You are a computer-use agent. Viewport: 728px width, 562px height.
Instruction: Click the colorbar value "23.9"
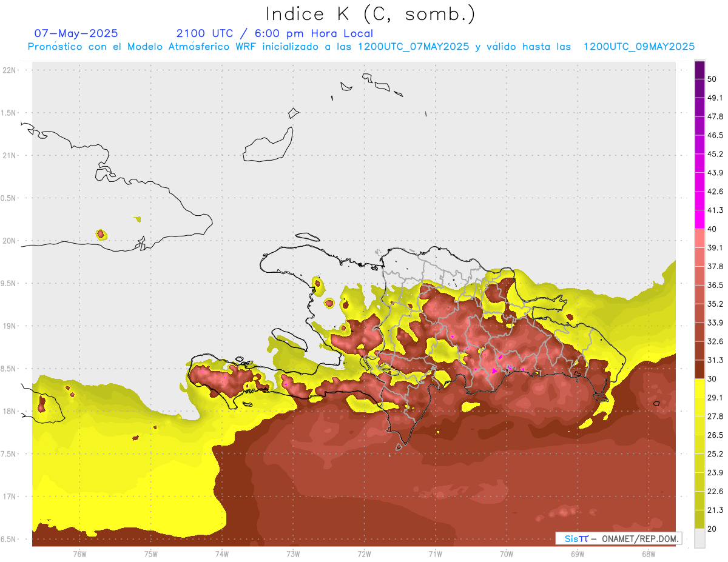pyautogui.click(x=715, y=473)
